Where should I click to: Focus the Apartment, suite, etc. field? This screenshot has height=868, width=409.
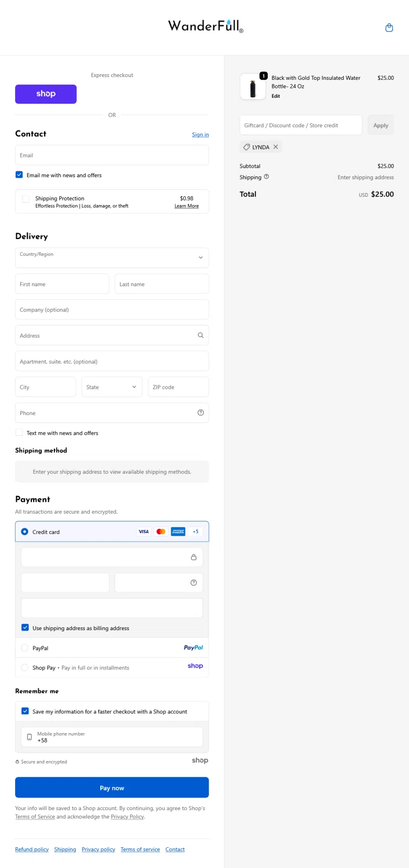point(112,361)
